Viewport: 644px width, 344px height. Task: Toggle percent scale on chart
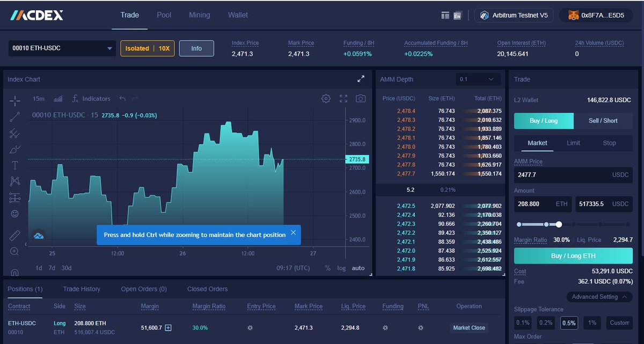(x=328, y=268)
